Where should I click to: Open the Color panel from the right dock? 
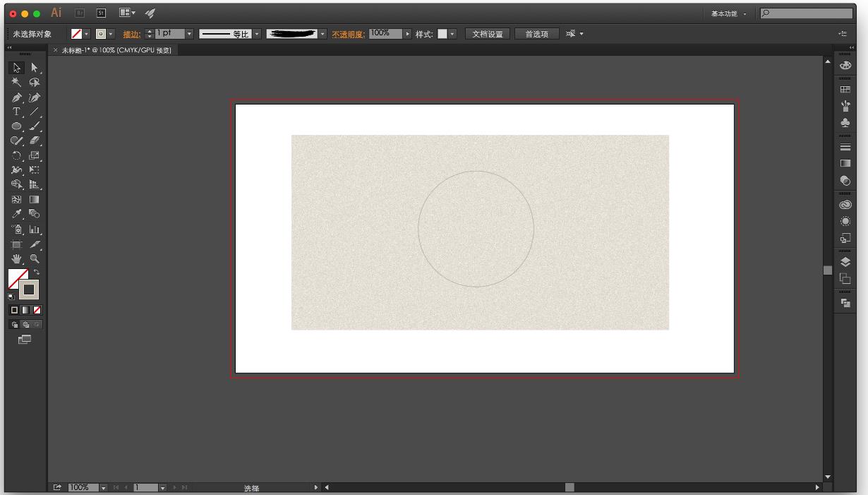click(845, 64)
